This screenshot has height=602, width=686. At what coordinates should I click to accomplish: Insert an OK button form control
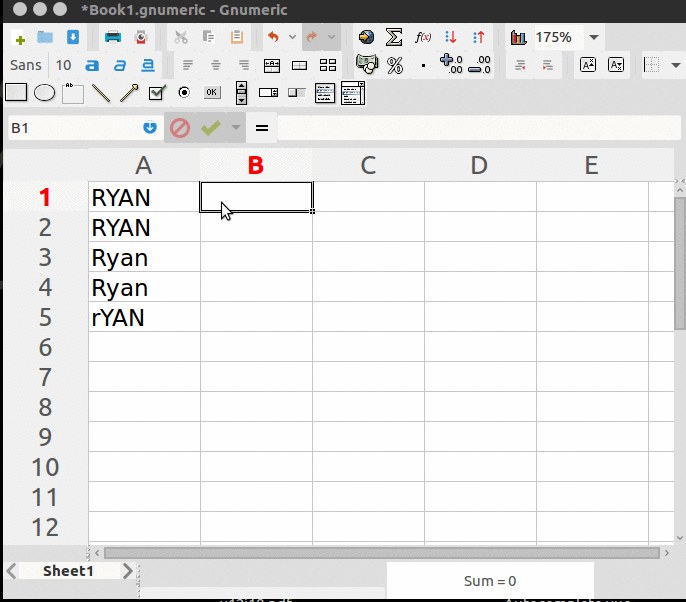pos(212,93)
